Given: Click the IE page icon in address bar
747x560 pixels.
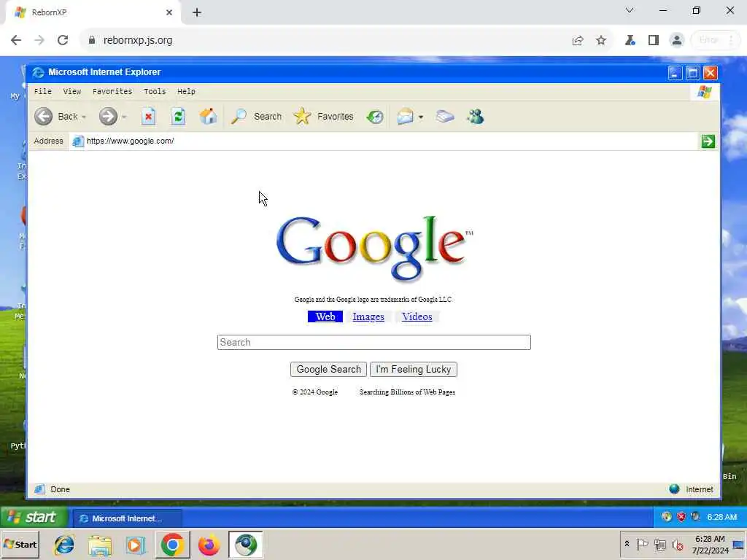Looking at the screenshot, I should pyautogui.click(x=78, y=141).
